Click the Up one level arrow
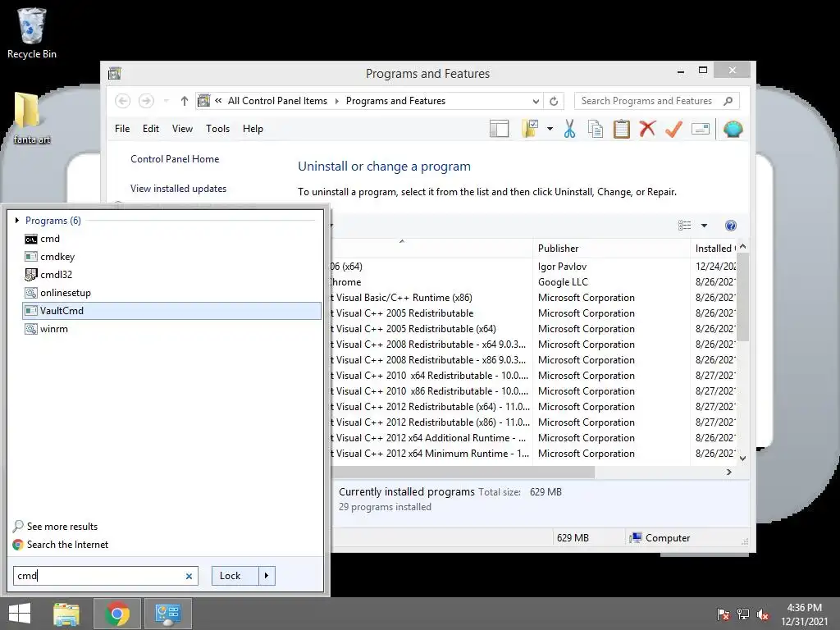The width and height of the screenshot is (840, 630). pyautogui.click(x=185, y=101)
